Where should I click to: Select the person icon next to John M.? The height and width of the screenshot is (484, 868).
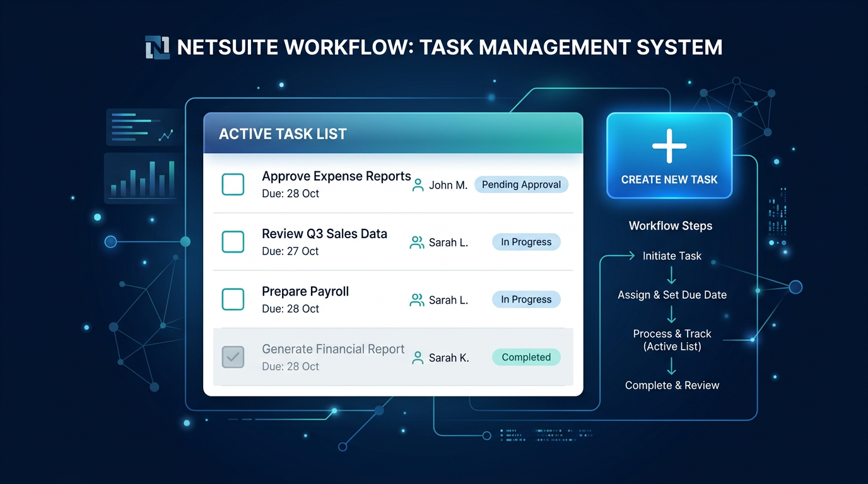coord(417,183)
